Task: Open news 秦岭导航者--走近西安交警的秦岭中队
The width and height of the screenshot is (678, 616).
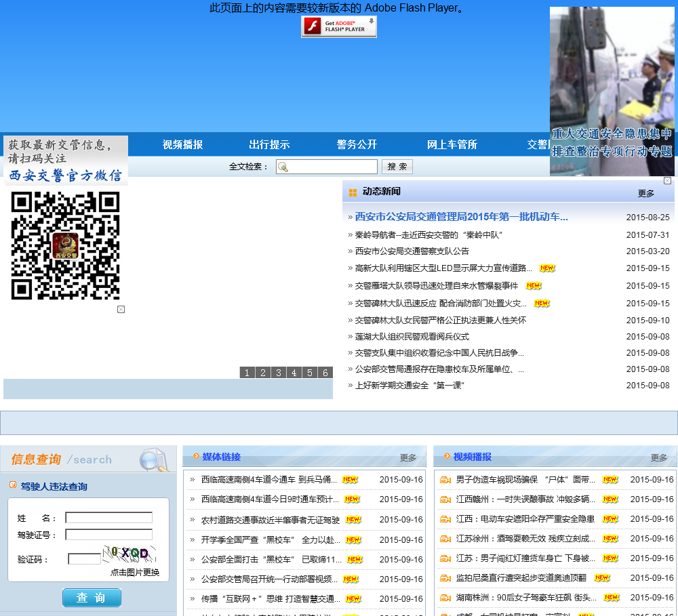Action: tap(428, 235)
